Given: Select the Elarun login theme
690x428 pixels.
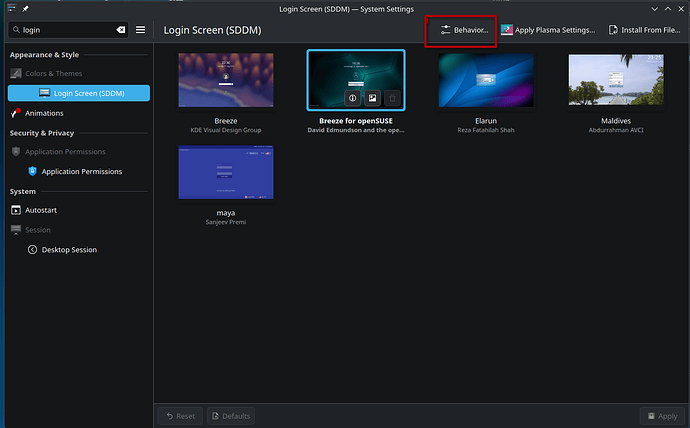Looking at the screenshot, I should point(486,81).
